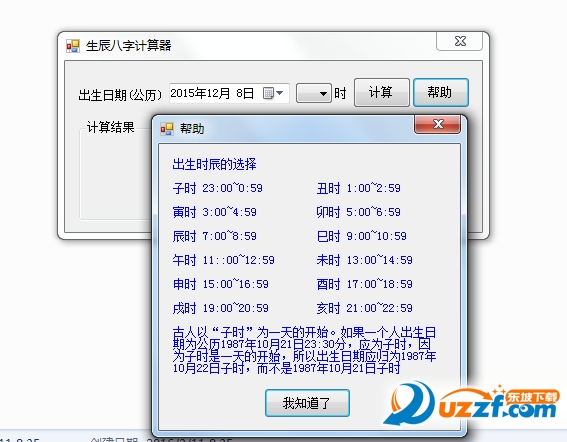Click the text 辰时 7:00~8:59
This screenshot has height=442, width=567.
(214, 236)
